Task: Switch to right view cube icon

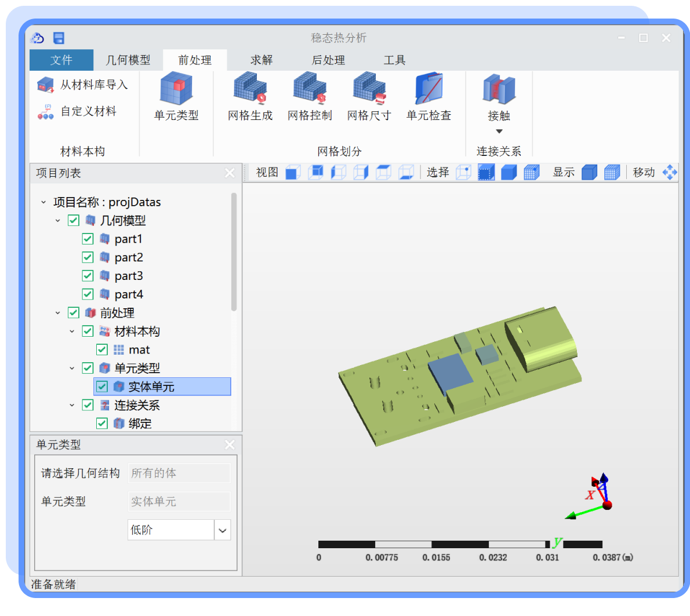Action: 361,172
